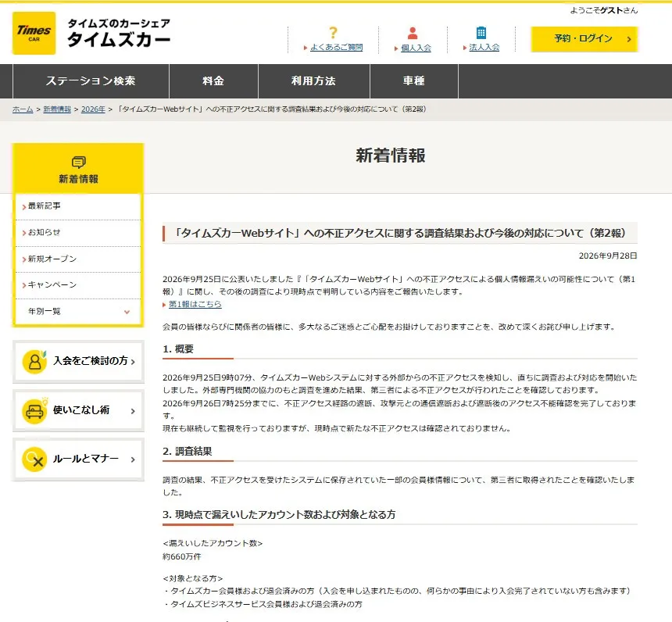Click the タイムズカー site title text

pos(119,39)
